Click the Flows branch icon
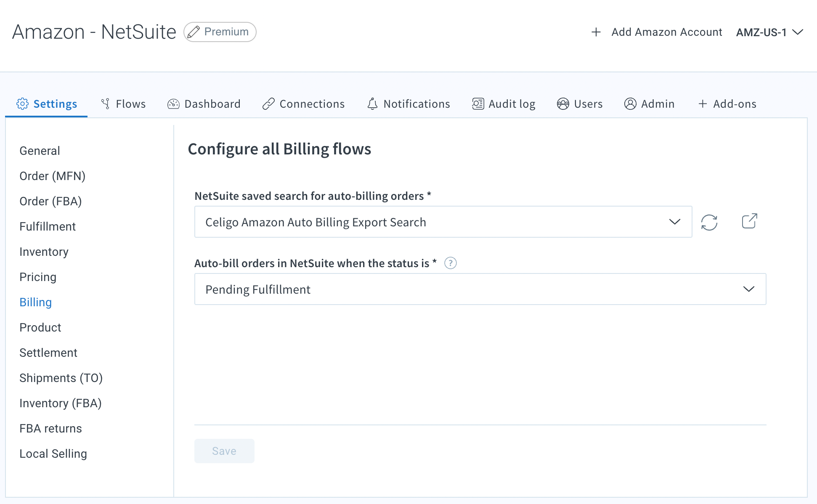The height and width of the screenshot is (504, 817). tap(106, 104)
